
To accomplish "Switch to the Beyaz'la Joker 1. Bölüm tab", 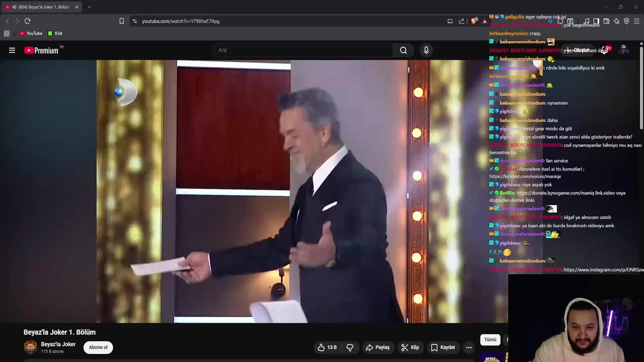I will click(41, 7).
